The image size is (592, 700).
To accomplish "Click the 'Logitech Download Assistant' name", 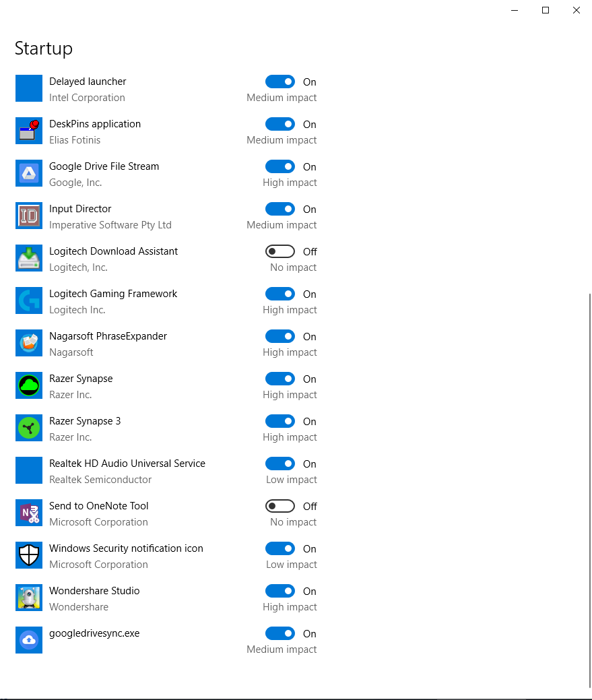I will (113, 251).
